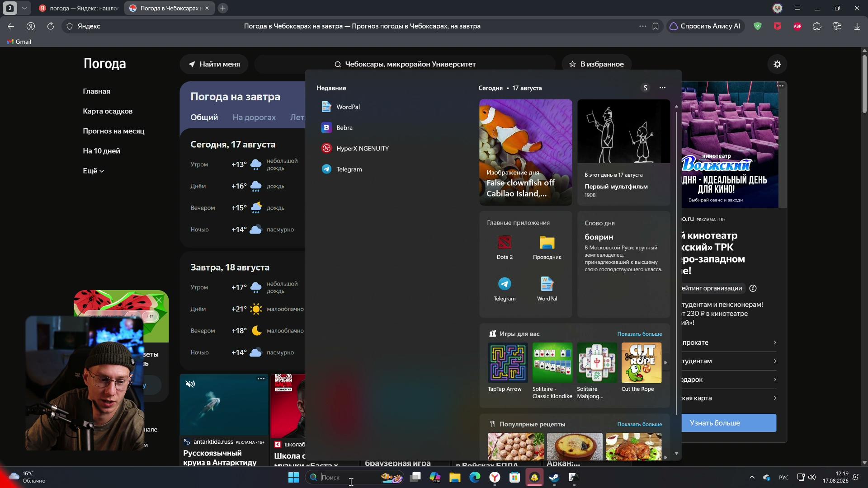Open the system volume control
The height and width of the screenshot is (488, 868).
pos(812,477)
